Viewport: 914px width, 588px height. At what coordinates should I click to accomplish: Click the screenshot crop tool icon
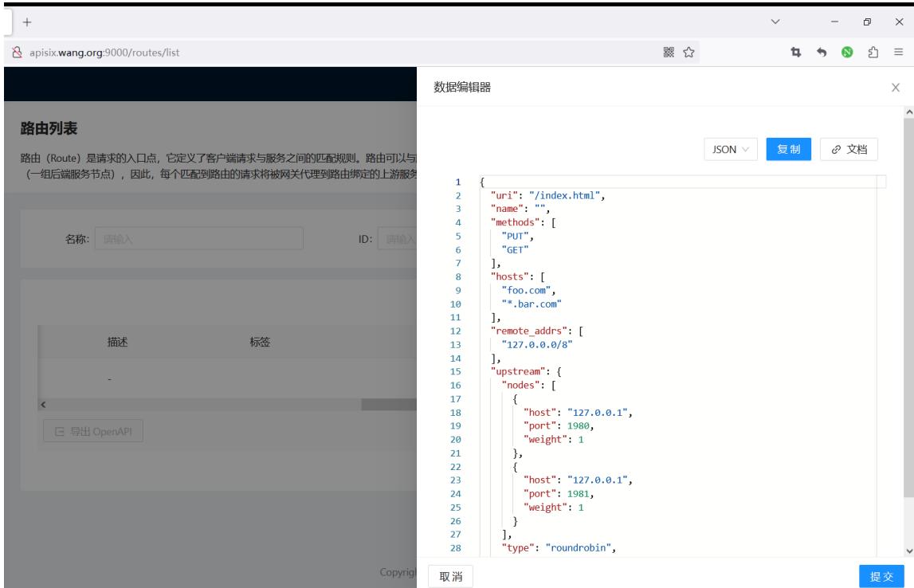click(x=796, y=53)
